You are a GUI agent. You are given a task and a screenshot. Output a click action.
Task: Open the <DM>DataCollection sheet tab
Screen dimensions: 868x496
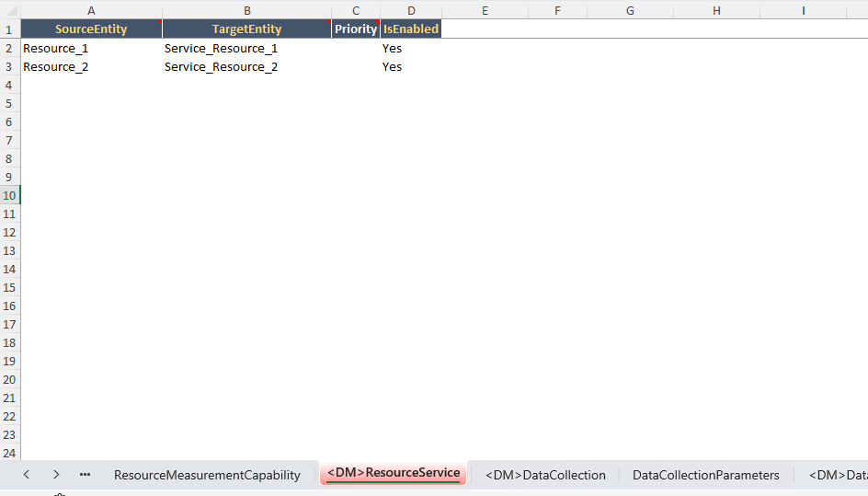pyautogui.click(x=545, y=475)
